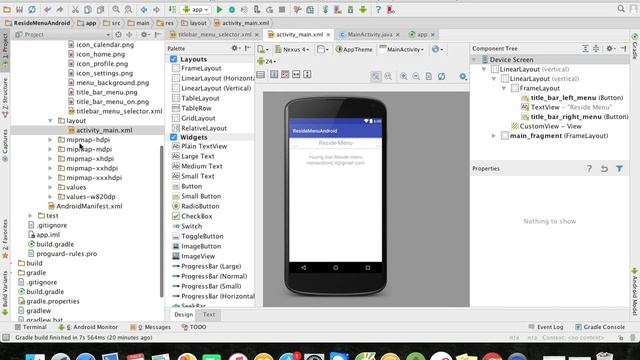The image size is (640, 360).
Task: Click the Find magnifier icon
Action: 116,9
